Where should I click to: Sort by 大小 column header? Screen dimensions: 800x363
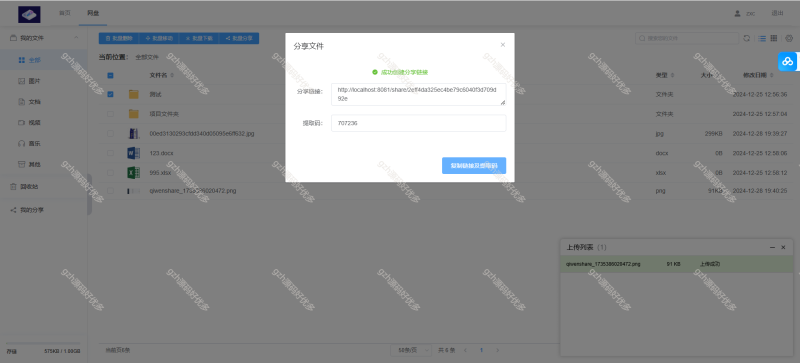pos(709,76)
